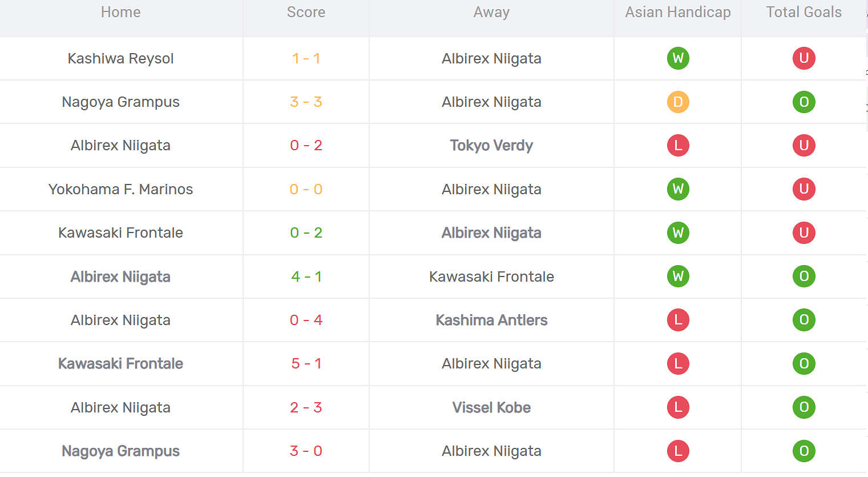Click the 3 - 3 score

pyautogui.click(x=306, y=102)
